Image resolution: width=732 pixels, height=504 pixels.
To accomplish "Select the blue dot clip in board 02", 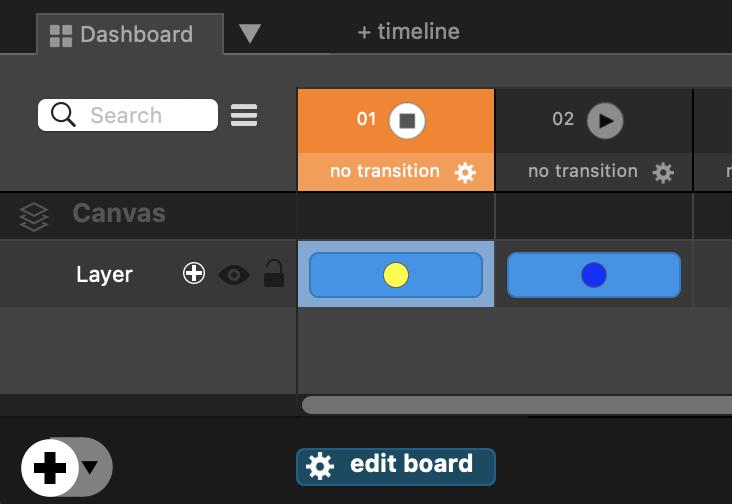I will (594, 275).
